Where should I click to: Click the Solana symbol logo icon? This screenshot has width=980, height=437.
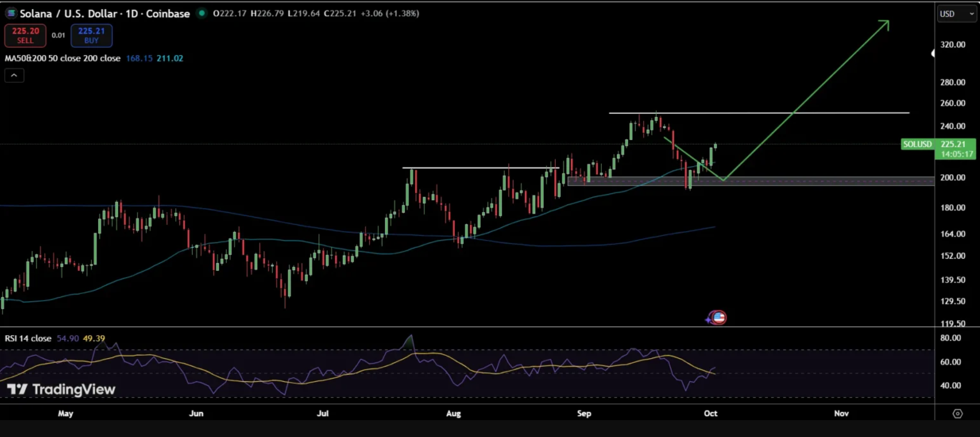[x=11, y=13]
